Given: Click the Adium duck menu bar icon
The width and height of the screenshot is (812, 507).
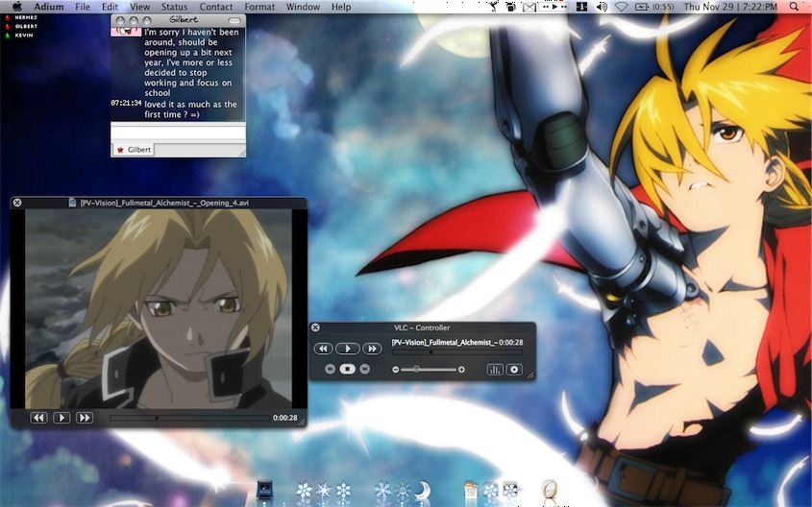Looking at the screenshot, I should 511,7.
